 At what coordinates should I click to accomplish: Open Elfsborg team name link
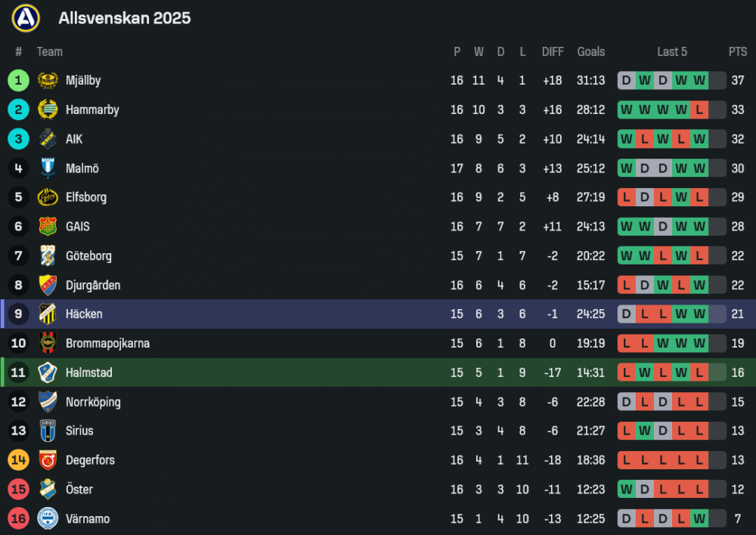pos(86,197)
